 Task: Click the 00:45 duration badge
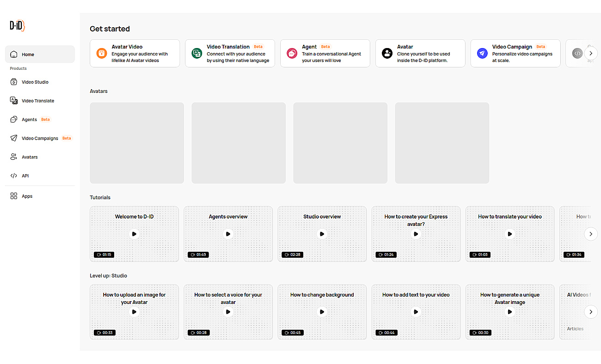pos(292,333)
